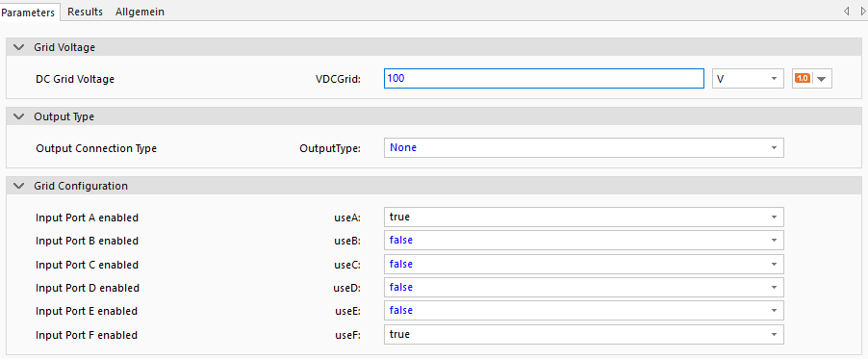Click the VDCGrid: parameter name
The width and height of the screenshot is (868, 359).
click(x=338, y=79)
